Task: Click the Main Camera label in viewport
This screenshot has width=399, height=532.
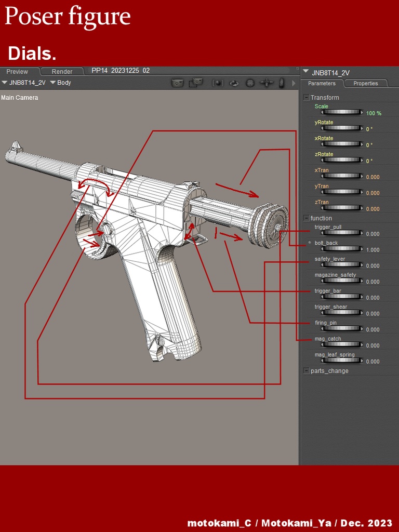Action: click(19, 97)
